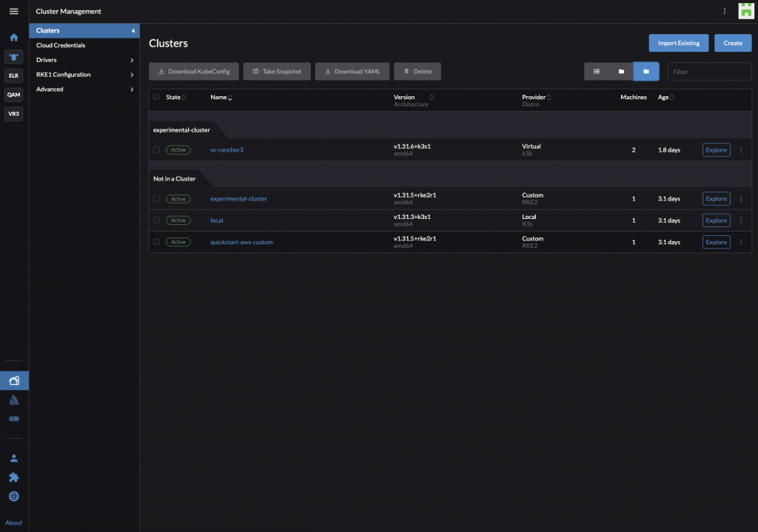Click the Take Snapshot button
Image resolution: width=758 pixels, height=532 pixels.
[x=277, y=72]
